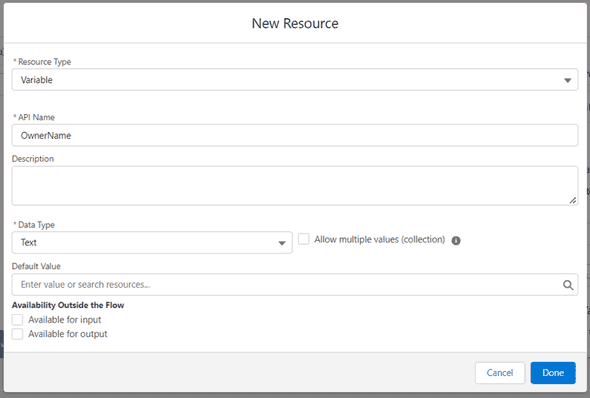Click the Data Type dropdown arrow

[282, 243]
